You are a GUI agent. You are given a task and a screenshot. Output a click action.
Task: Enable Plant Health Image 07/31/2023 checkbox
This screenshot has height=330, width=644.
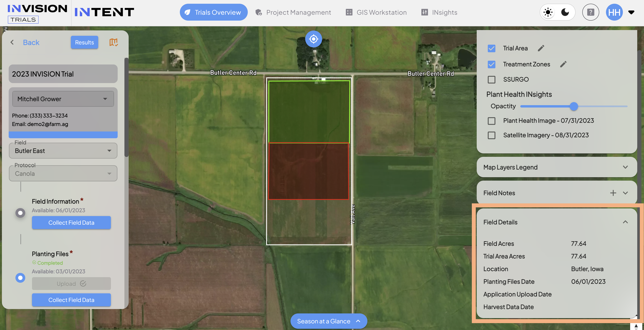pyautogui.click(x=491, y=121)
